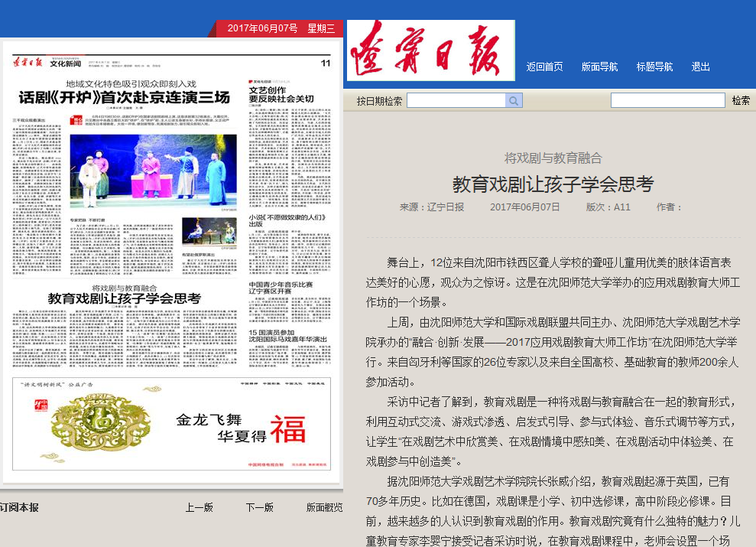Open the 版面导航 navigation menu
This screenshot has width=756, height=547.
(599, 67)
